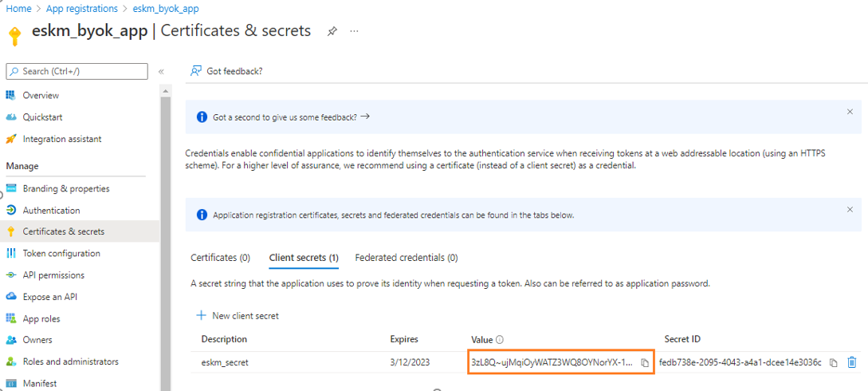Image resolution: width=868 pixels, height=391 pixels.
Task: Click the Token configuration icon
Action: tap(10, 253)
